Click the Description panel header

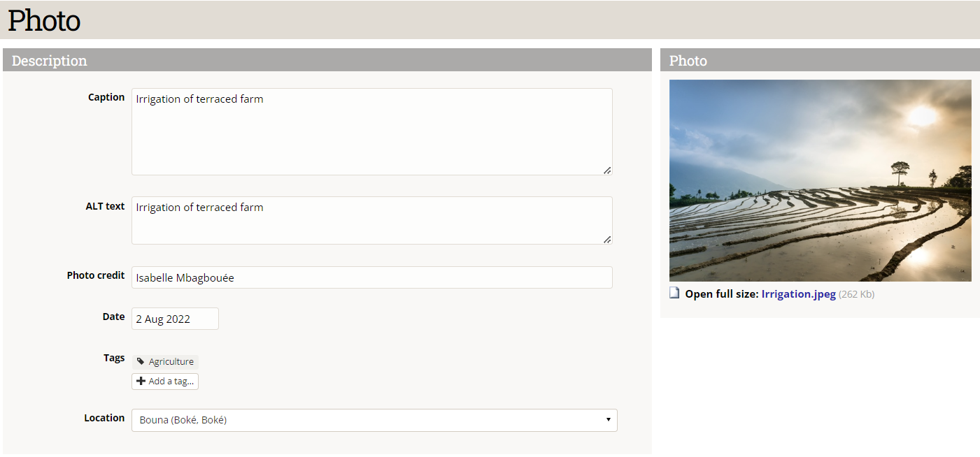pyautogui.click(x=327, y=60)
